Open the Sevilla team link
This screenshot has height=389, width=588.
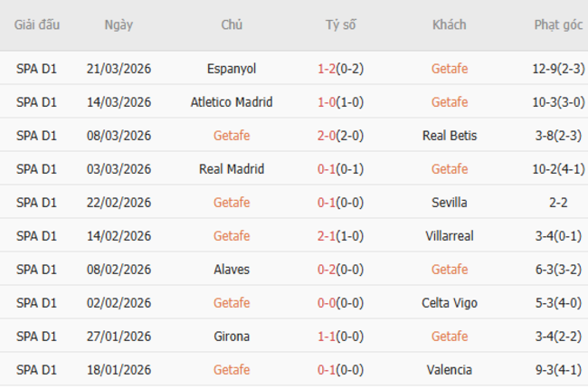[x=450, y=203]
